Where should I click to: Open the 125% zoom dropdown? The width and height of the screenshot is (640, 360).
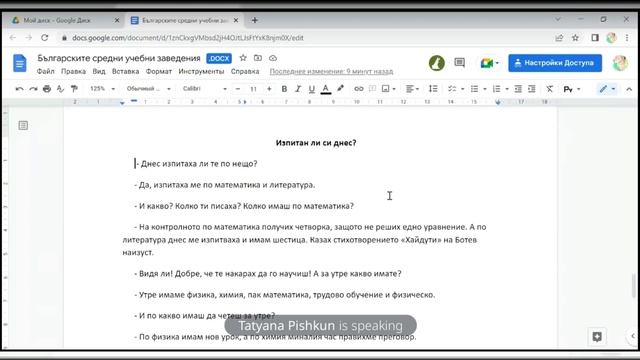pos(102,89)
